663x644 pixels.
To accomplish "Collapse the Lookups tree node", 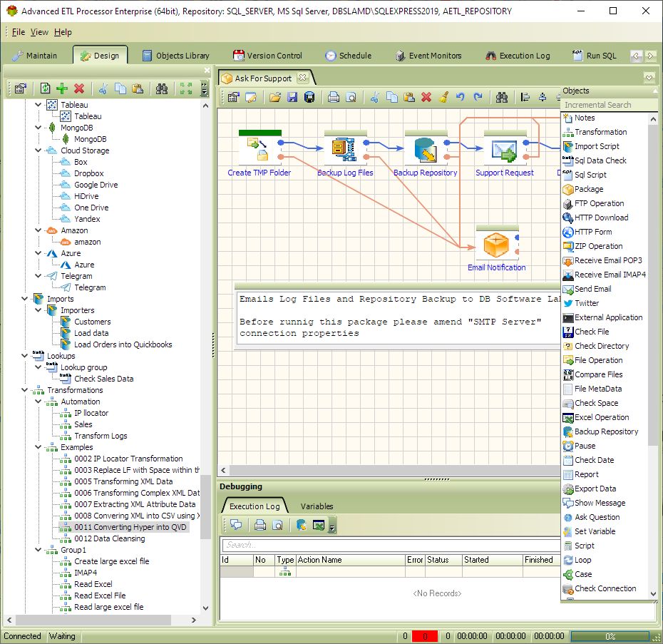I will coord(24,356).
